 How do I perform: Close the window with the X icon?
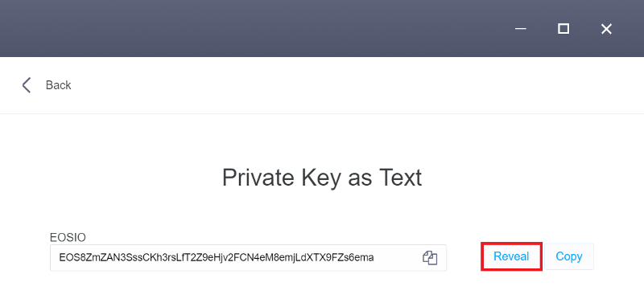tap(606, 29)
